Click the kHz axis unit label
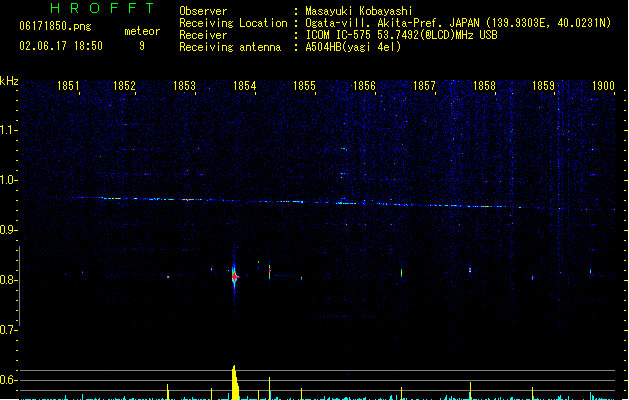Screen dimensions: 629x400 9,81
